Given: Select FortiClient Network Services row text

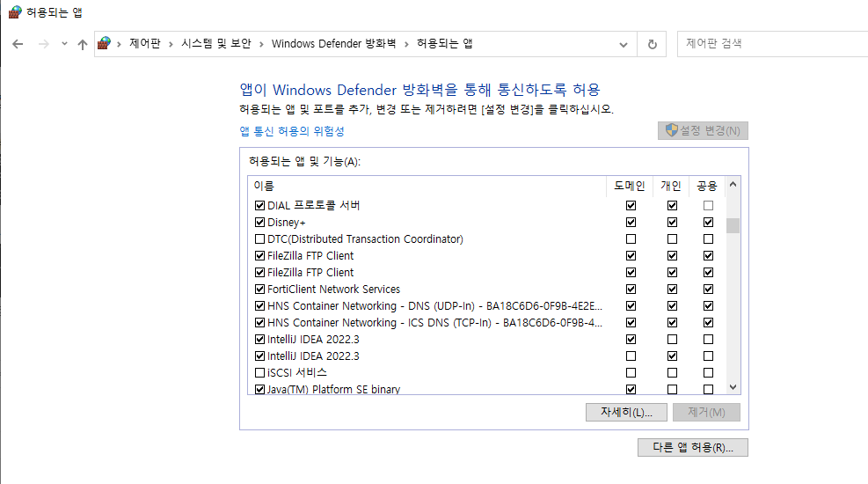Looking at the screenshot, I should [x=333, y=289].
